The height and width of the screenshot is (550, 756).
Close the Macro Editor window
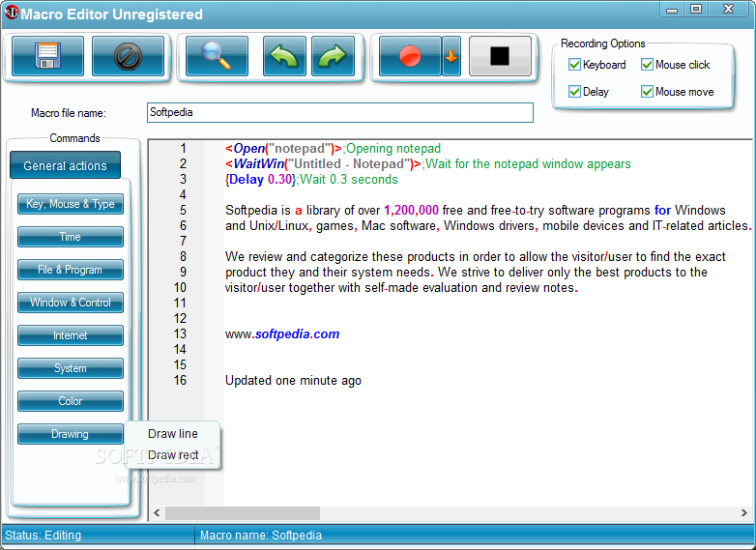tap(729, 9)
